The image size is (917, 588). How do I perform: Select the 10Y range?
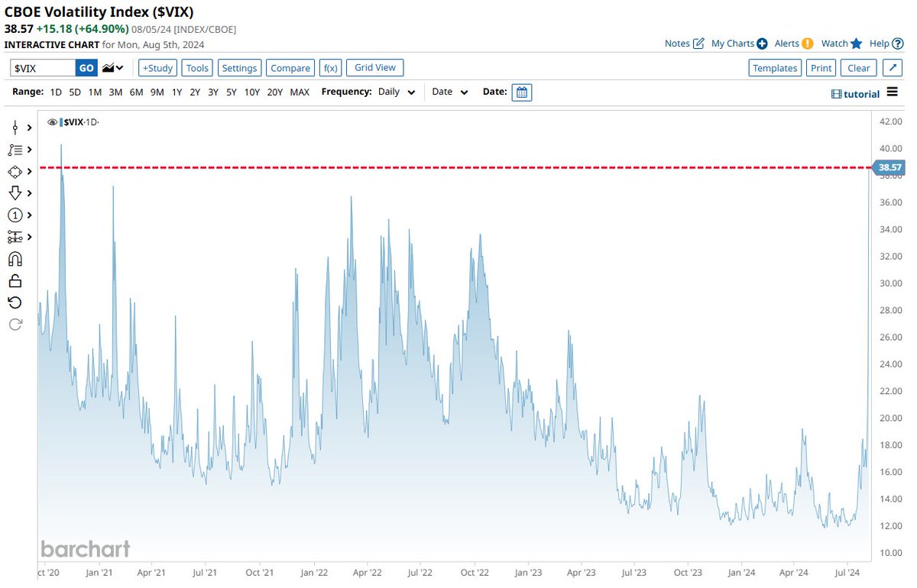(252, 92)
